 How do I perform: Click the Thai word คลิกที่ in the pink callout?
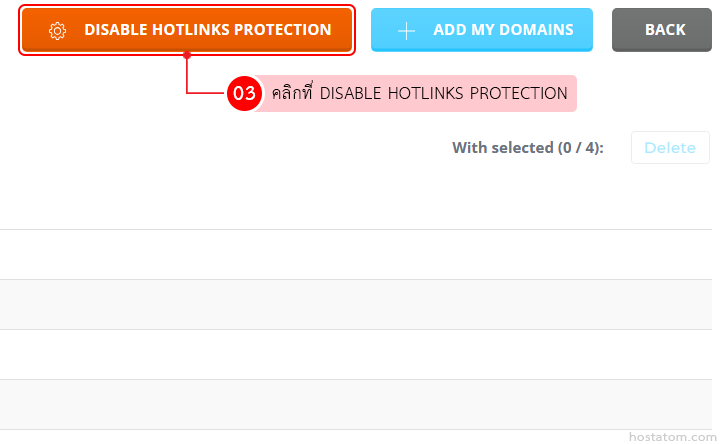pyautogui.click(x=293, y=93)
